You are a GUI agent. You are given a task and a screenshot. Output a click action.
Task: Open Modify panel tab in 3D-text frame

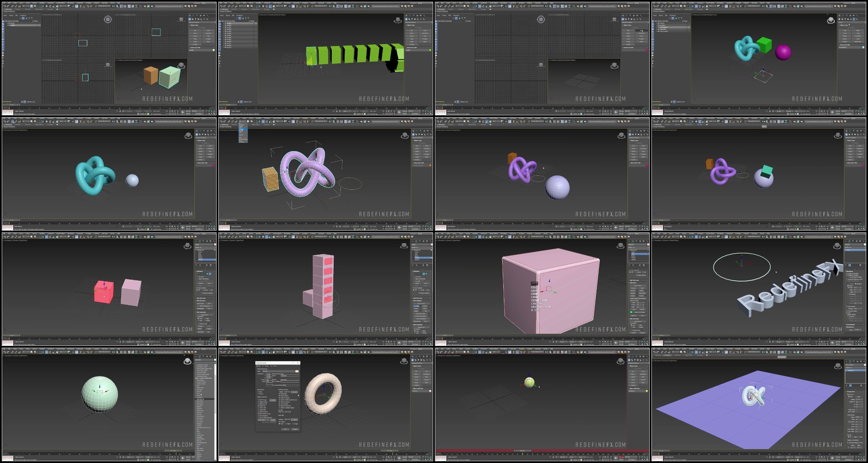(x=849, y=241)
